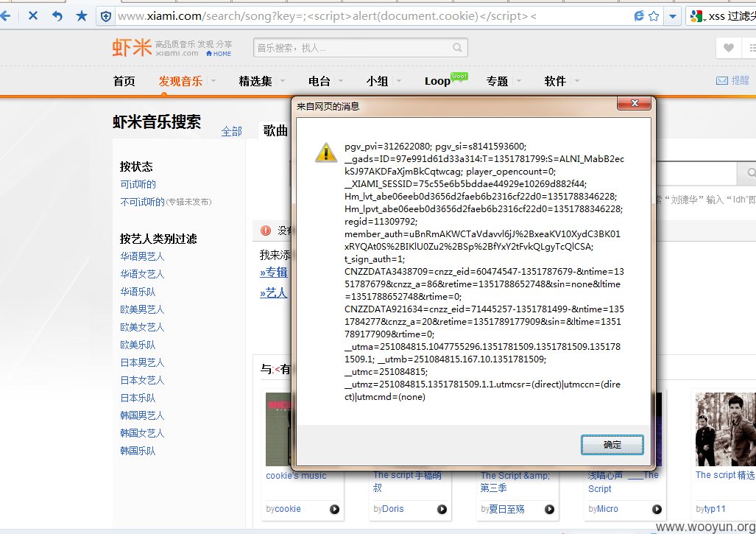Click the »艺人 link
The height and width of the screenshot is (534, 756).
tap(274, 293)
